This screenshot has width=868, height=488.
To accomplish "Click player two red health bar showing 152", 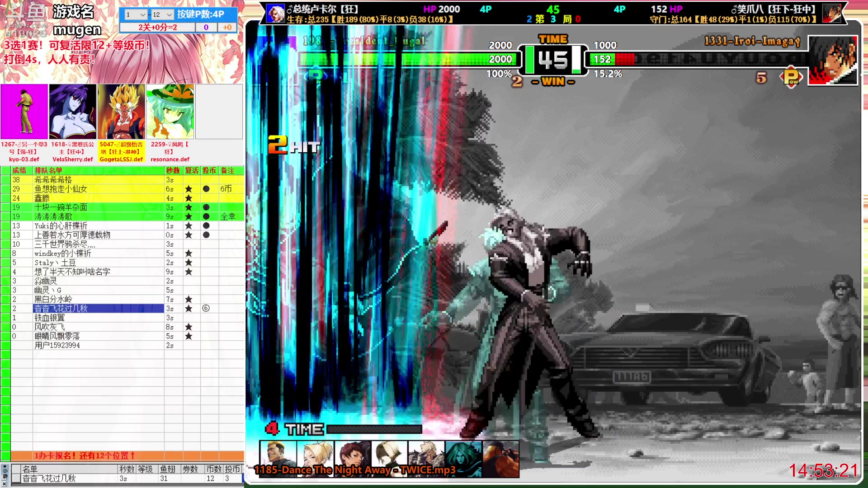I will point(613,59).
